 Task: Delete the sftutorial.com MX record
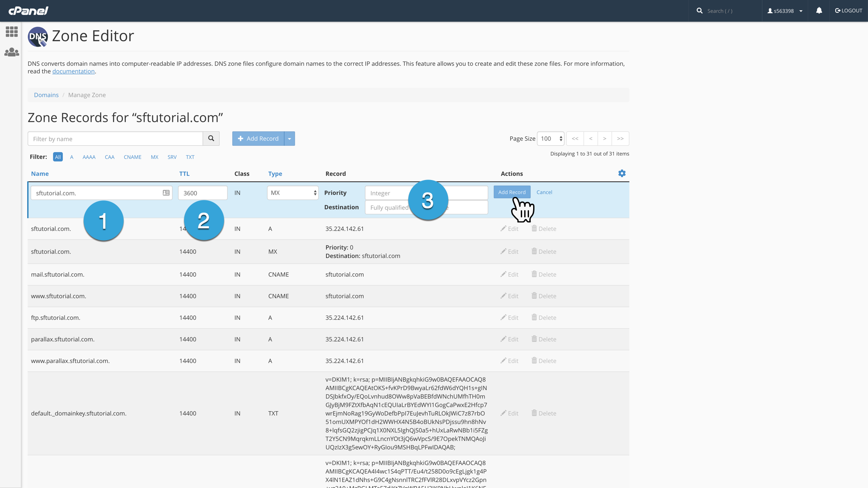click(x=544, y=252)
